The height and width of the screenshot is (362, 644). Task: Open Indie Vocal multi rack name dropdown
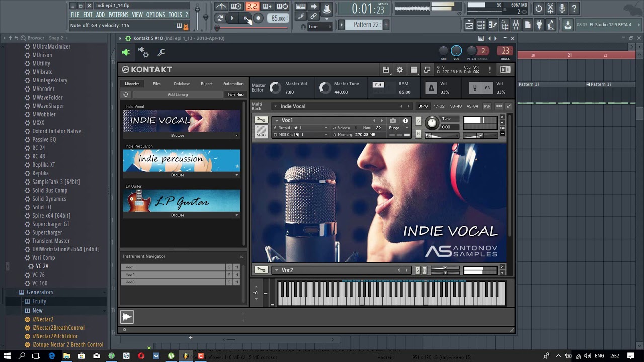pyautogui.click(x=275, y=106)
